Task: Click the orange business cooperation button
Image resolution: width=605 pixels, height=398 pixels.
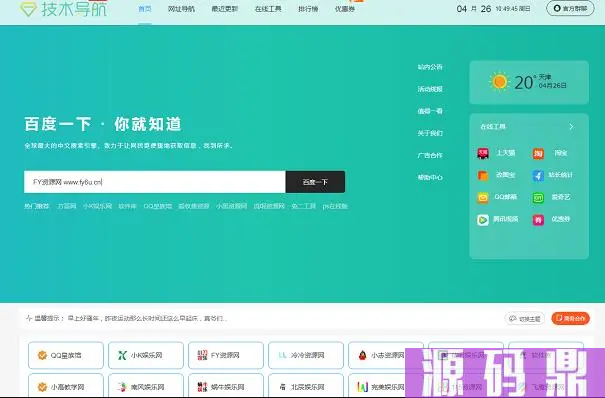Action: click(571, 319)
